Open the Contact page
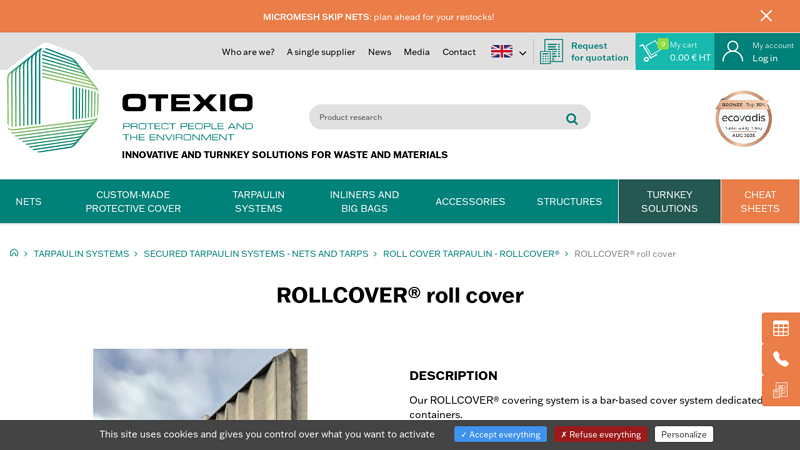This screenshot has height=450, width=800. click(x=459, y=52)
